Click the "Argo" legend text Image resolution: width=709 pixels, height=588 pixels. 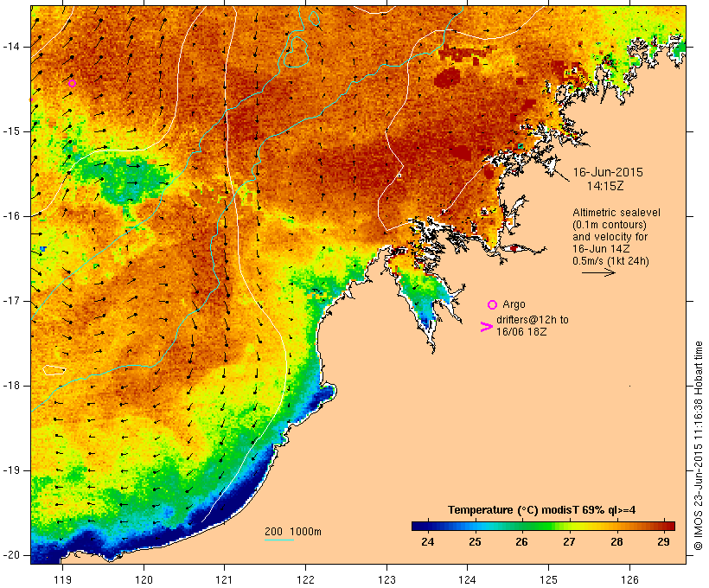tap(514, 304)
